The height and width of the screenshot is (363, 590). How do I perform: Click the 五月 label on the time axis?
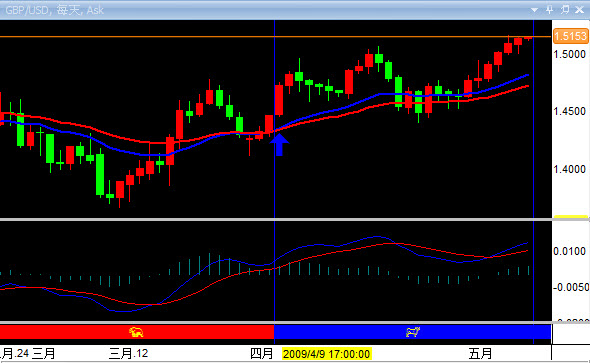click(x=481, y=354)
